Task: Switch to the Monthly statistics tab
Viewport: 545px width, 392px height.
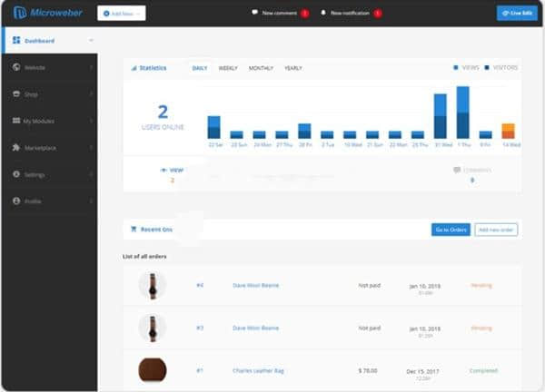Action: (261, 68)
